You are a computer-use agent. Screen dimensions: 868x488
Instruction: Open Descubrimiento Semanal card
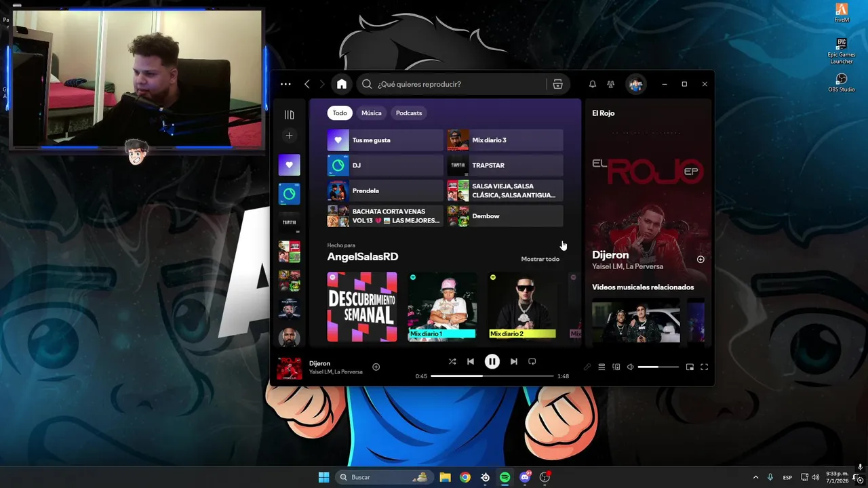[x=362, y=307]
